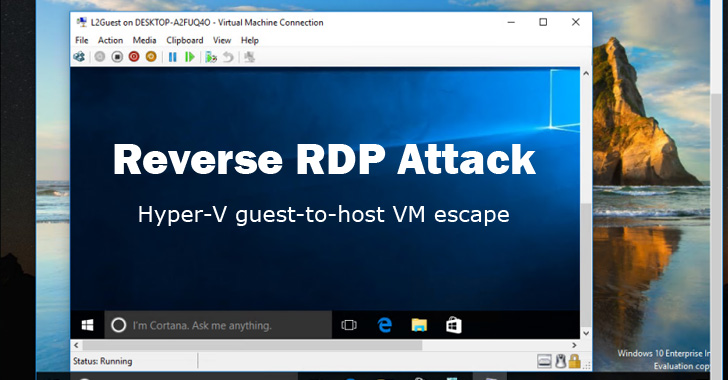Click the horizontal scrollbar right arrow
728x380 pixels.
(x=574, y=345)
